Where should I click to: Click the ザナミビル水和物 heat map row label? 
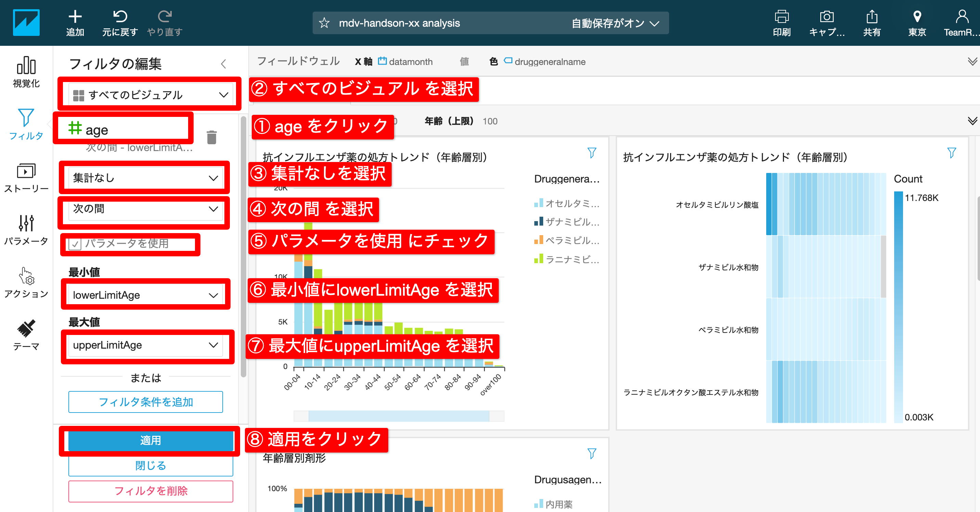(728, 267)
